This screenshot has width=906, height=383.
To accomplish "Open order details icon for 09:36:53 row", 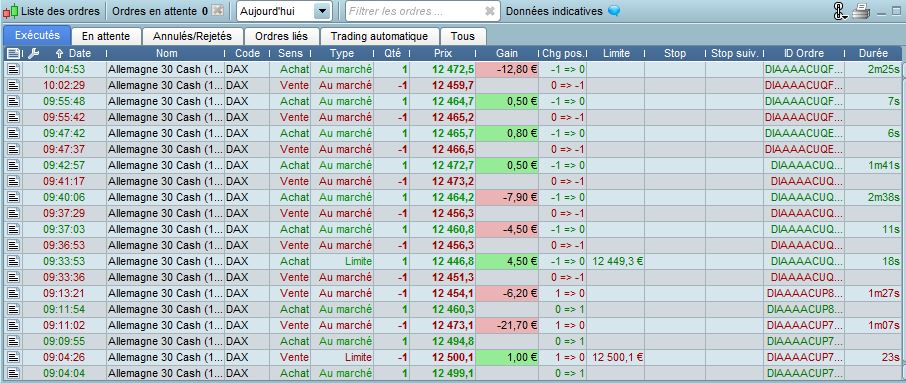I will (13, 245).
